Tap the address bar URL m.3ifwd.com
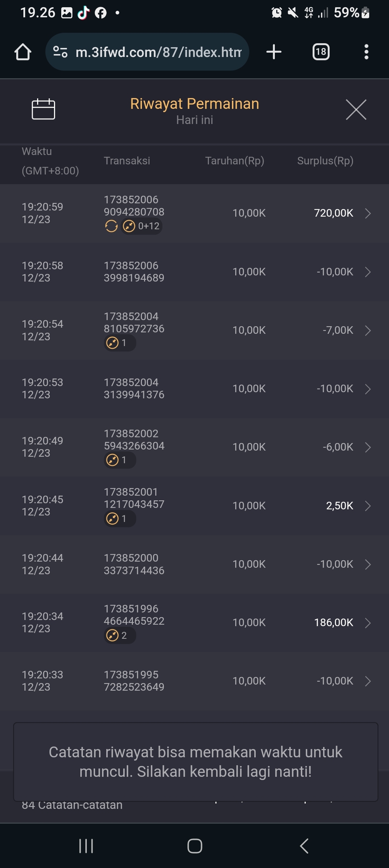389x868 pixels. point(158,52)
